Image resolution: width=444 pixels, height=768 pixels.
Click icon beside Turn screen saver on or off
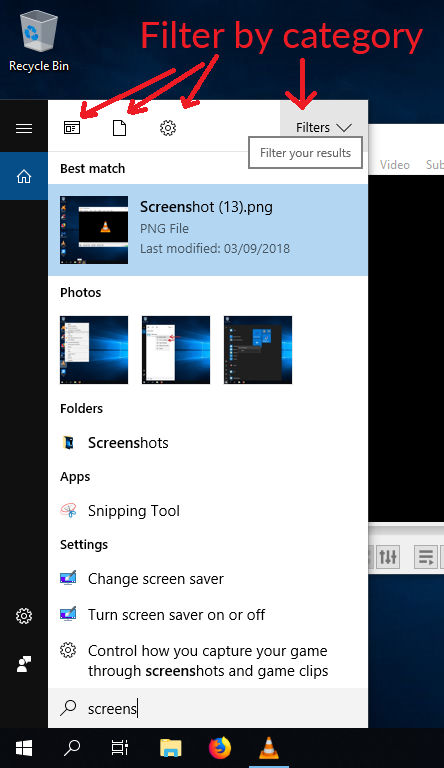[x=68, y=614]
